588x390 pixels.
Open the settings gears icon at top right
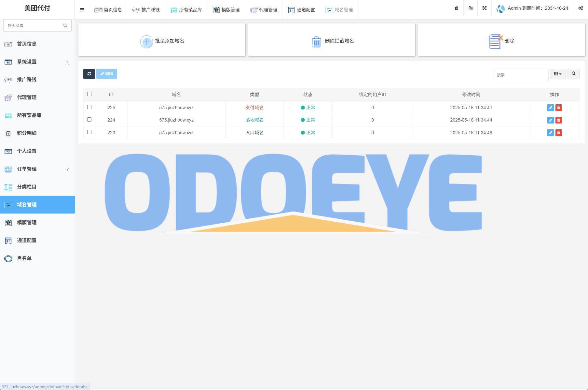[581, 8]
